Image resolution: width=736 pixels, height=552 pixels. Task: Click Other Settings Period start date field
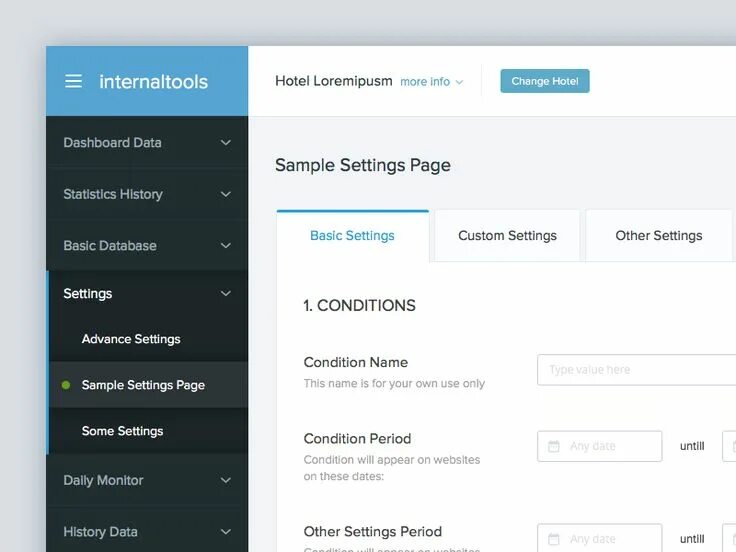tap(599, 538)
